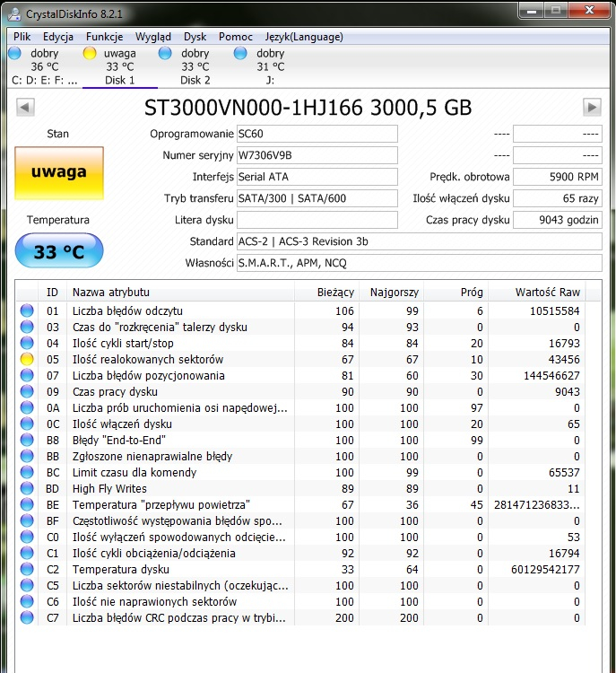
Task: Click the power-on count field 65 razy
Action: (558, 198)
